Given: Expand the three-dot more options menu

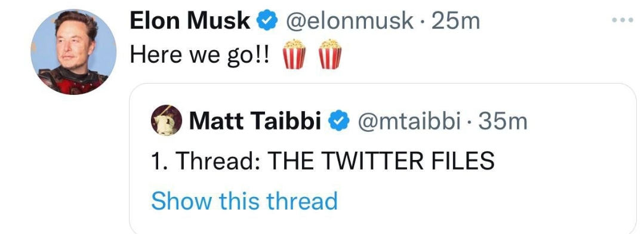Looking at the screenshot, I should (x=623, y=20).
